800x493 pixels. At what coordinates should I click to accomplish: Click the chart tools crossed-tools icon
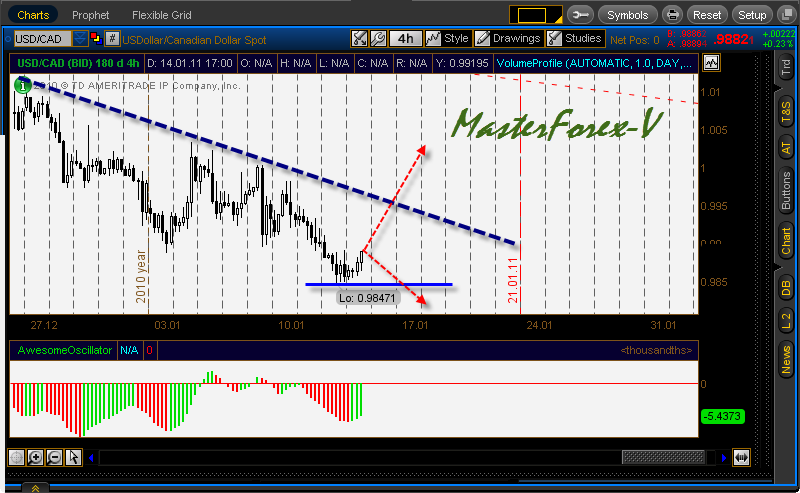pyautogui.click(x=359, y=38)
